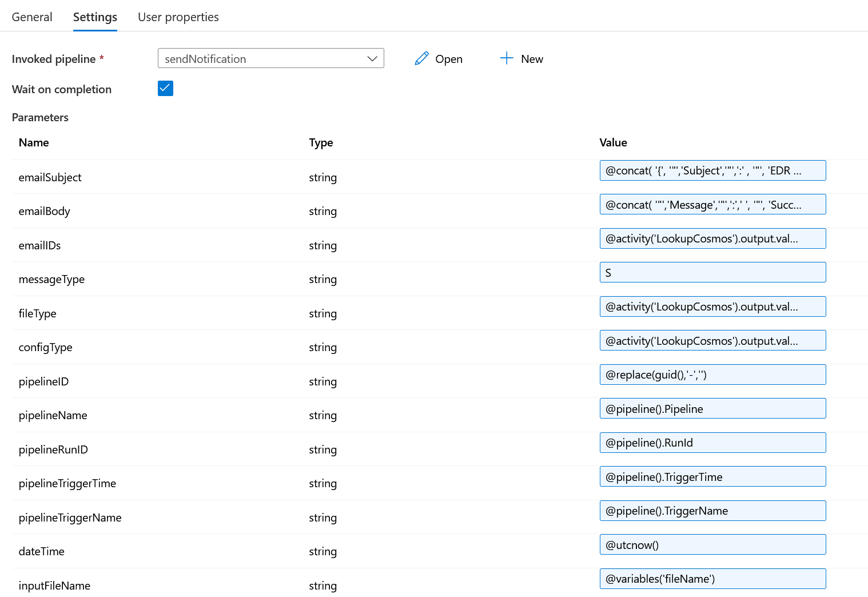Edit the configType value expression
Screen dimensions: 868x597
[712, 341]
